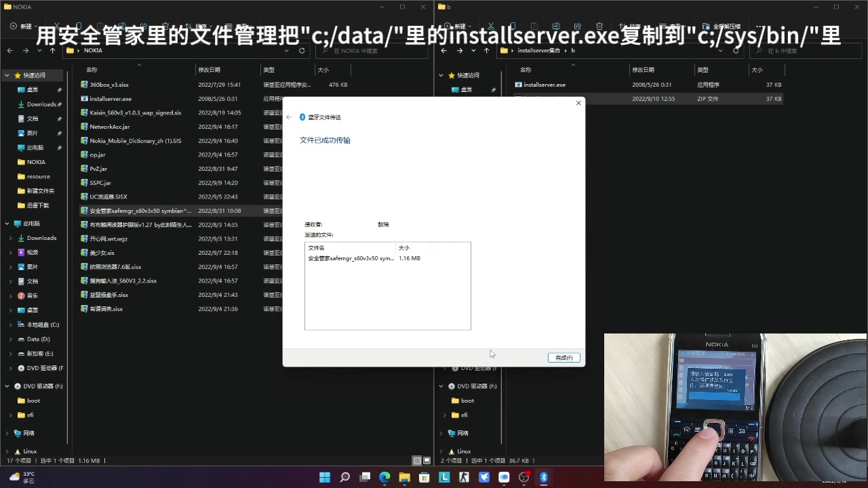Select NetworkAcc.jar file
This screenshot has height=488, width=868.
click(x=109, y=127)
